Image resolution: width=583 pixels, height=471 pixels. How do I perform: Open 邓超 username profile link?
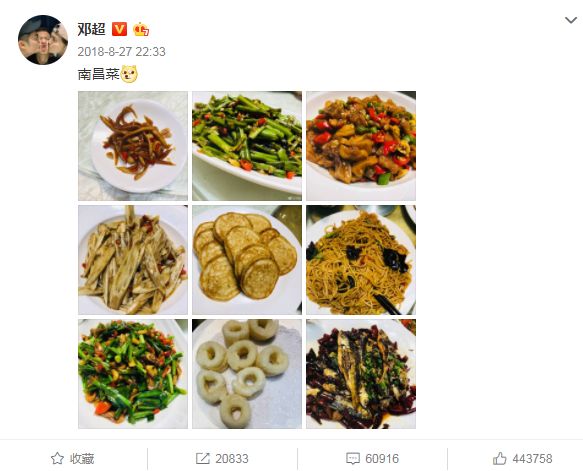(91, 29)
